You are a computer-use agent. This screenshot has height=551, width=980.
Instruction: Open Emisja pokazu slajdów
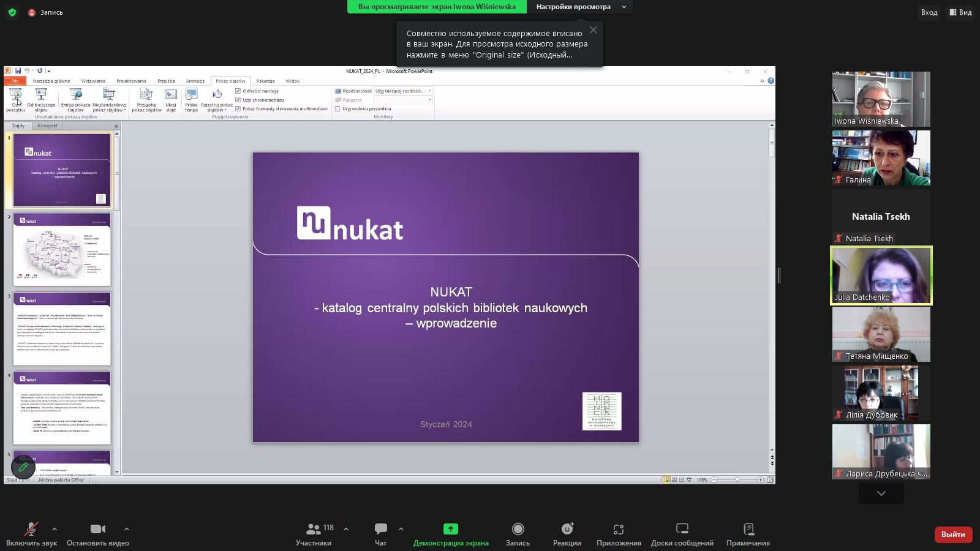coord(75,100)
